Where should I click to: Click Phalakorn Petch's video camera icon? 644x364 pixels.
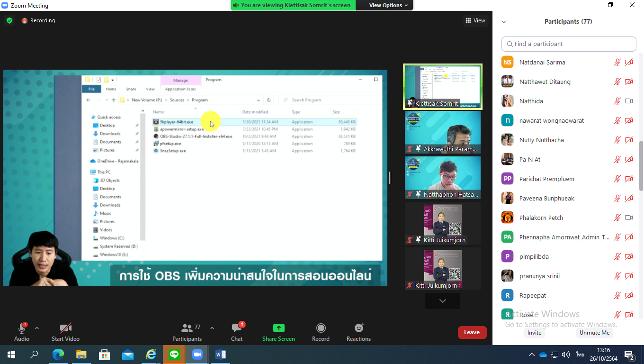pos(629,218)
